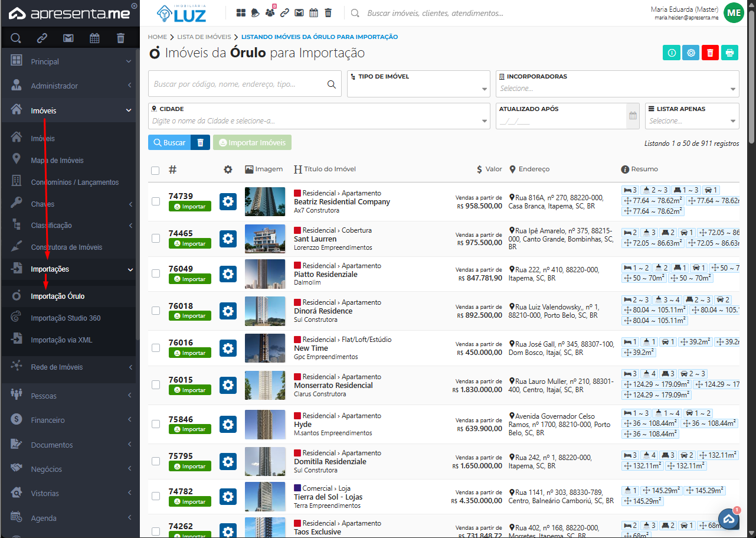The image size is (756, 538).
Task: Click the chat support bubble icon
Action: point(729,519)
